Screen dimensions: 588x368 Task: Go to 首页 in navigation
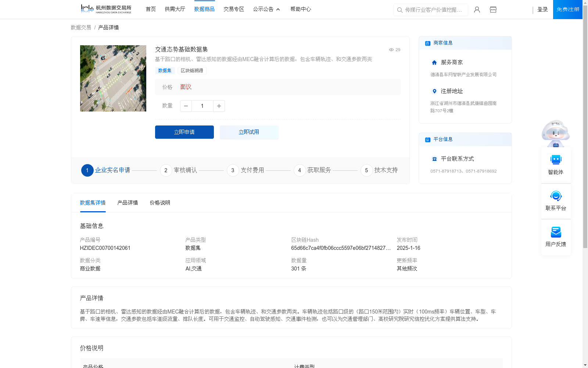(151, 9)
